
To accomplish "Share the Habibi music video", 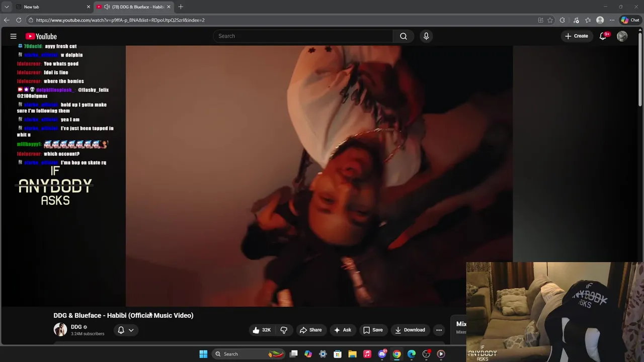I will [310, 330].
